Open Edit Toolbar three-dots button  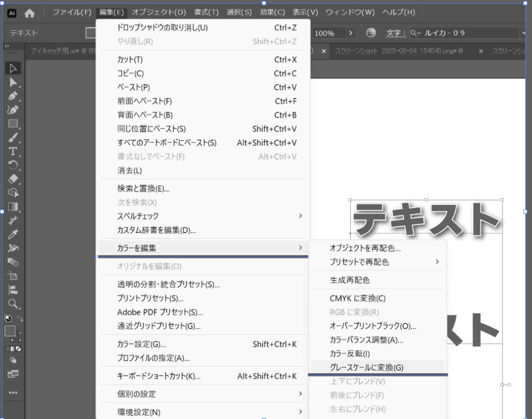coord(13,393)
